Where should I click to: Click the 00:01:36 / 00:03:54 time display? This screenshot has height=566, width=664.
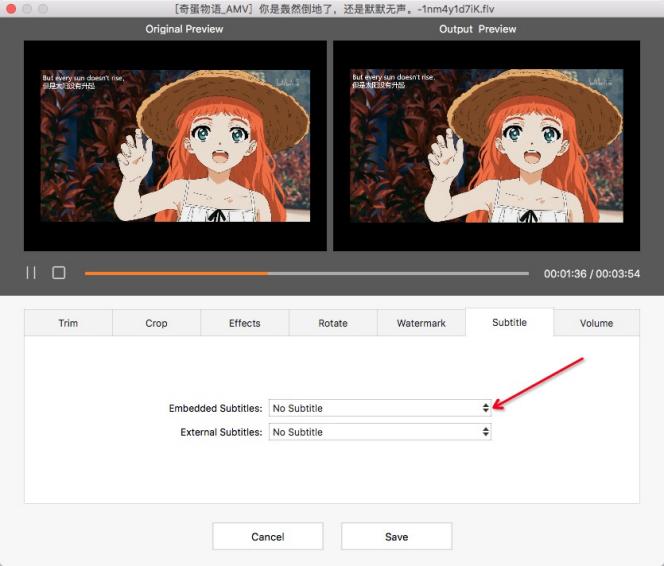pyautogui.click(x=591, y=273)
